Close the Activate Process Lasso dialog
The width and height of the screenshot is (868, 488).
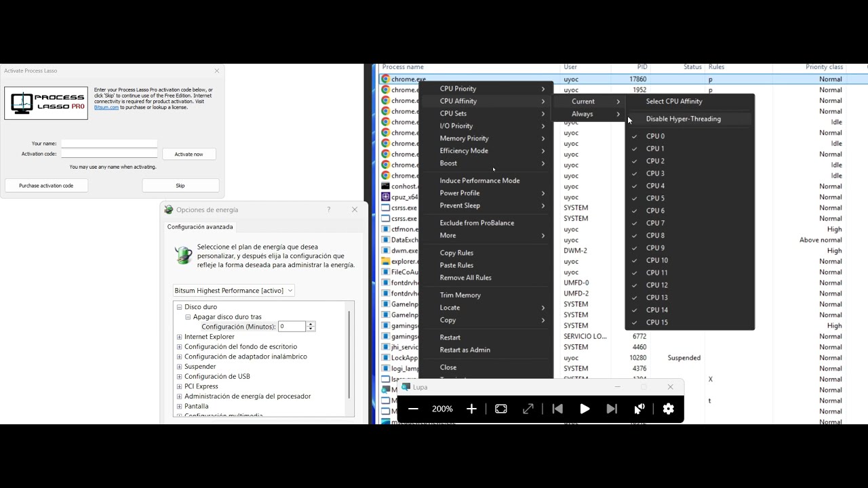[217, 70]
